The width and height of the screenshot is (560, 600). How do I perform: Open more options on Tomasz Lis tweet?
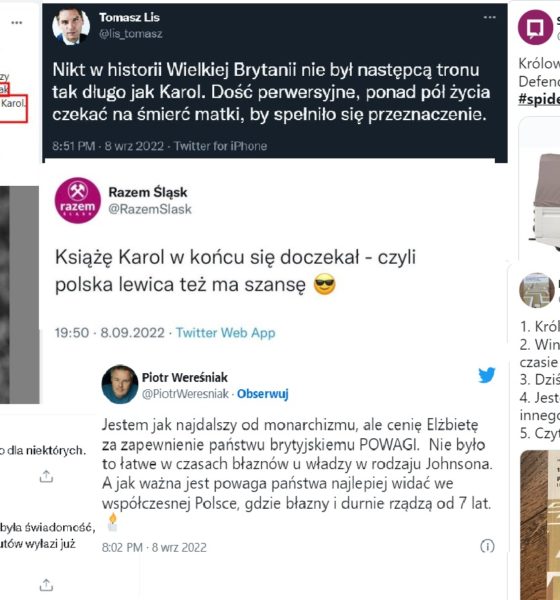coord(489,17)
